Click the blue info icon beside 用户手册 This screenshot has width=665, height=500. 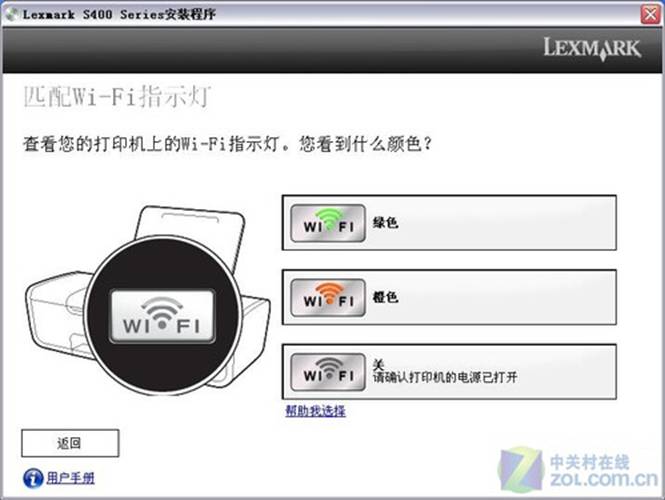click(33, 478)
